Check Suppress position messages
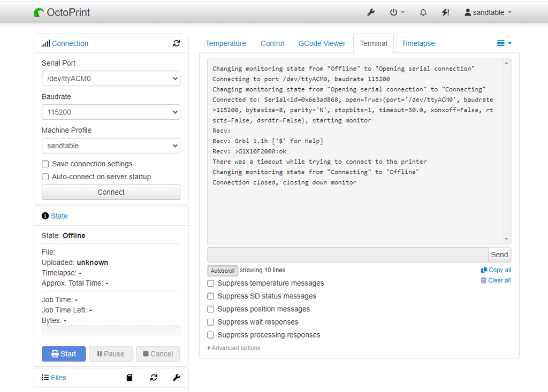Viewport: 548px width, 392px height. (211, 309)
